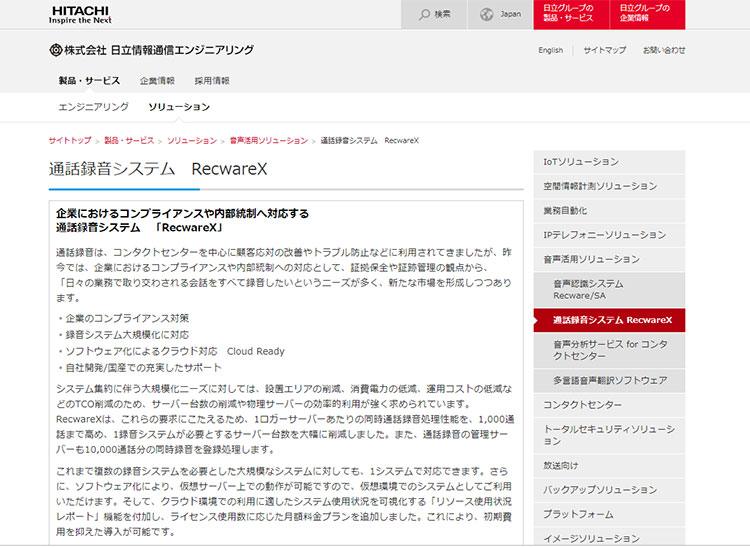Go to サイトトップ in the breadcrumb
750x547 pixels.
[x=70, y=141]
